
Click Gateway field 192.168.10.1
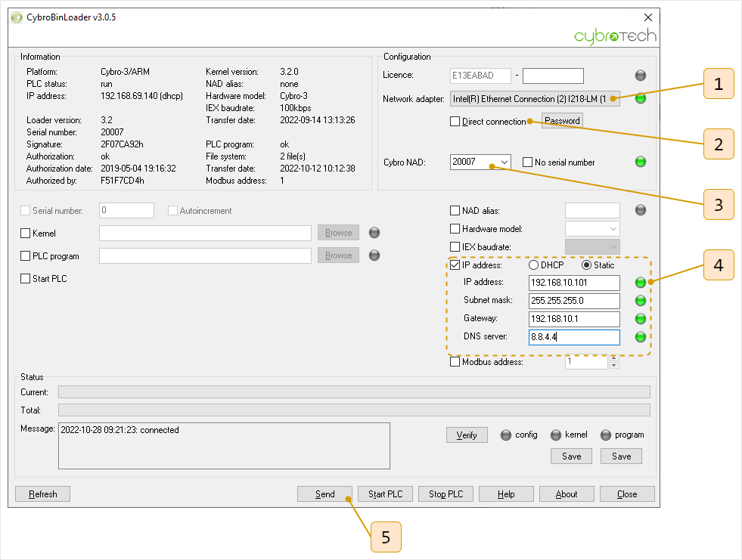point(574,319)
